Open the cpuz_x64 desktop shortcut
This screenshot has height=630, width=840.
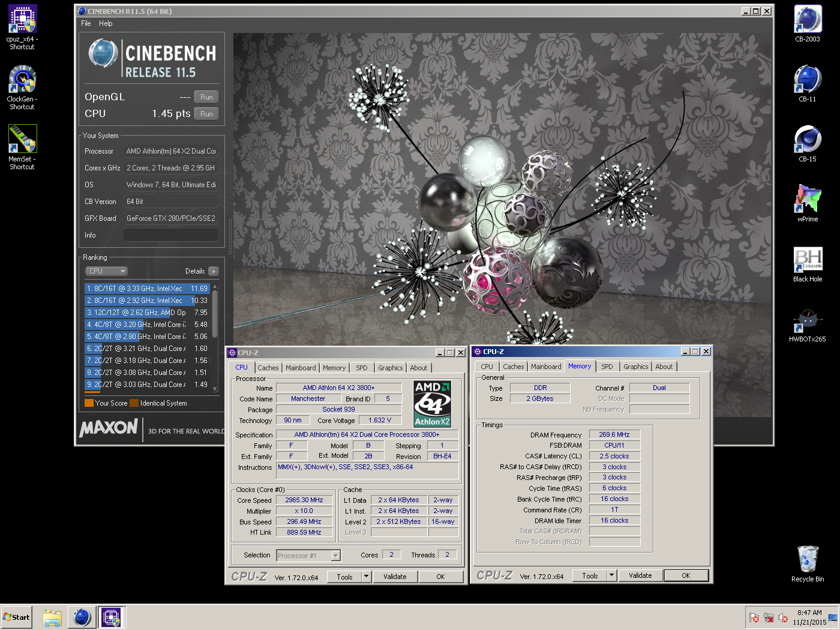coord(22,27)
